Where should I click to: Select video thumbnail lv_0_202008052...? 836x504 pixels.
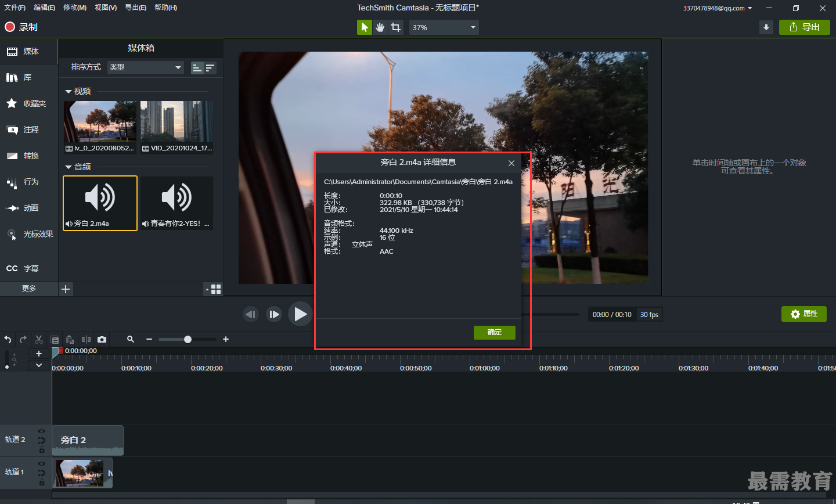click(x=100, y=127)
